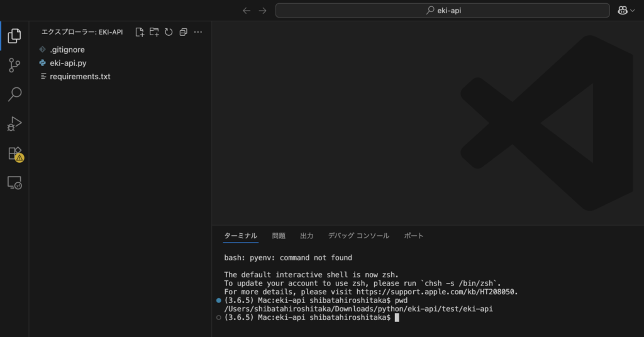This screenshot has width=644, height=337.
Task: Click the 'bash: pyenv: command not found' line
Action: (288, 258)
